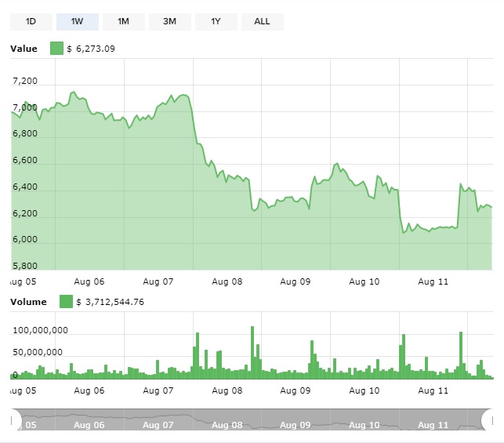Choose the 1M time range

point(123,21)
